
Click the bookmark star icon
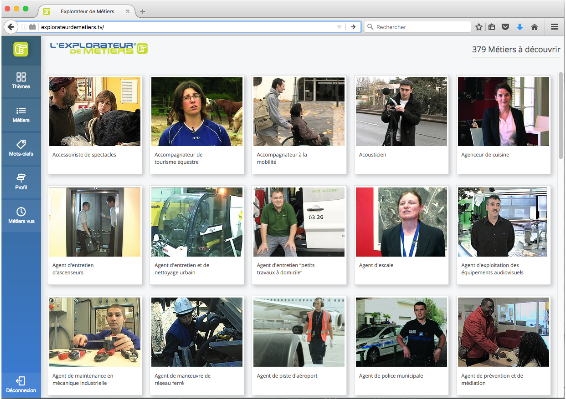point(479,27)
